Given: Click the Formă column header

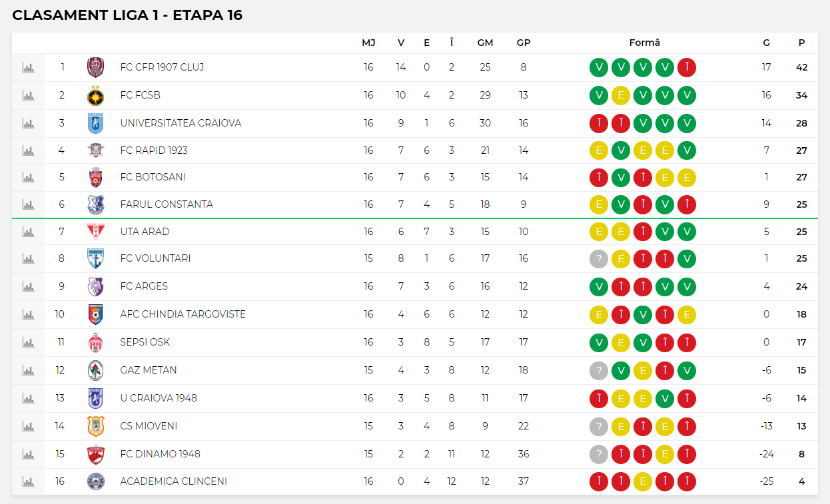Looking at the screenshot, I should 645,43.
